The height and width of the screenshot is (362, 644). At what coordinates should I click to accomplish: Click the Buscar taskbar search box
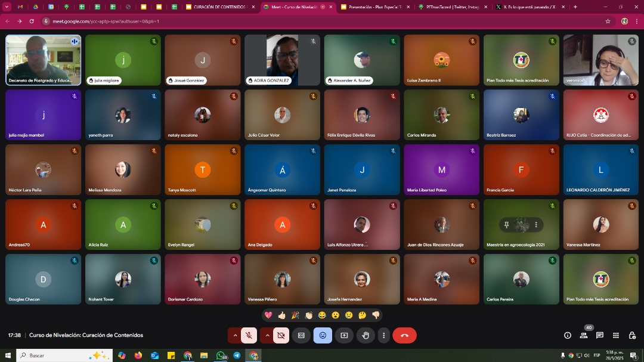coord(64,355)
